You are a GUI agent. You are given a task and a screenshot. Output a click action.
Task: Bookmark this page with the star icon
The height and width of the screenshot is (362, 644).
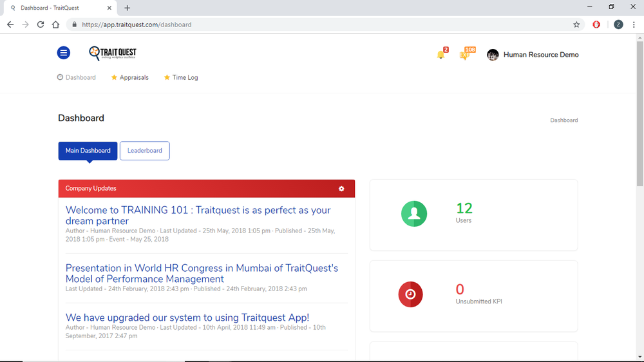tap(576, 24)
